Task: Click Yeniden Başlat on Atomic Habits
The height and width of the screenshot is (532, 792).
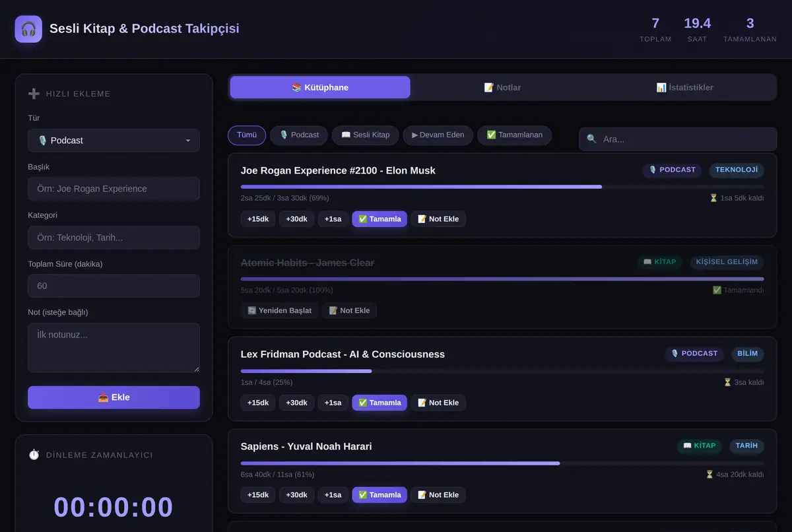Action: (280, 311)
